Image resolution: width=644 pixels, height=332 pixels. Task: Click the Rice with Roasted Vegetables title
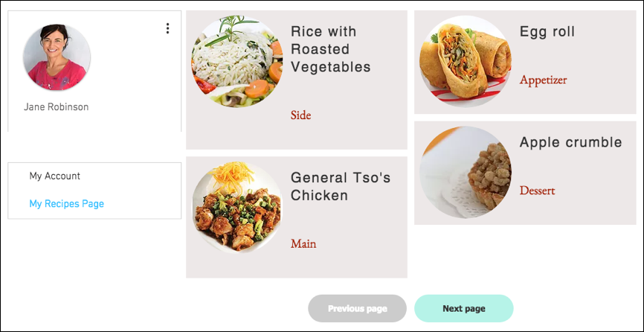[x=331, y=49]
